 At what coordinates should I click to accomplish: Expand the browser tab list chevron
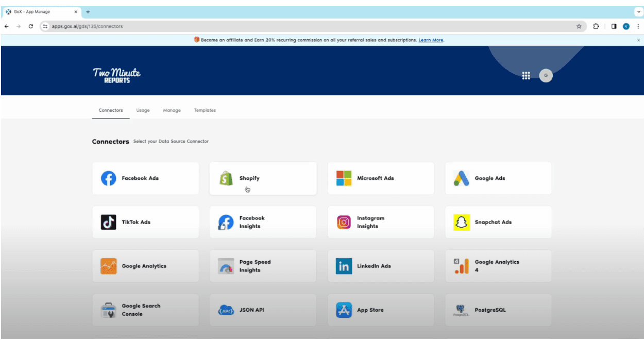(639, 11)
